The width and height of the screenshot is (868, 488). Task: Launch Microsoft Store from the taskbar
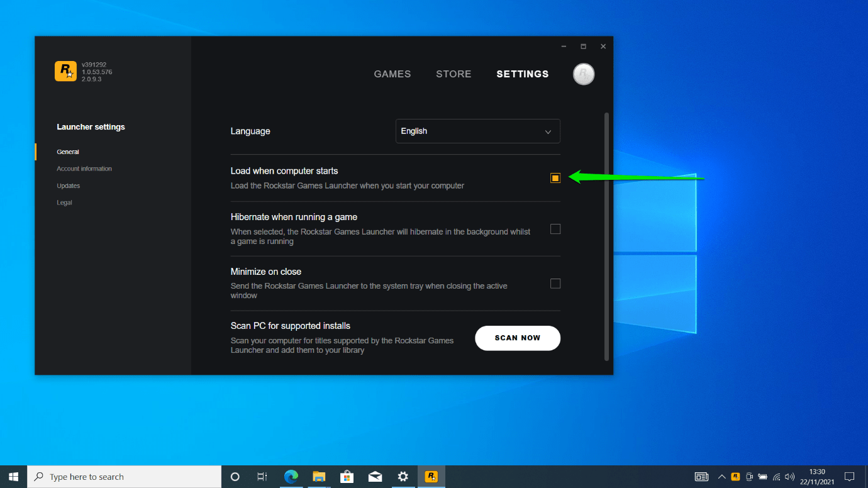tap(347, 477)
